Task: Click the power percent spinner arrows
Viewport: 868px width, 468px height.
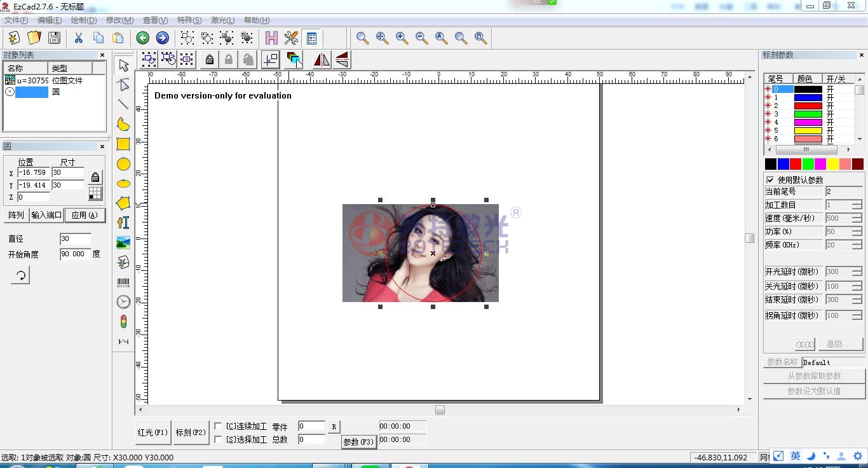Action: 857,231
